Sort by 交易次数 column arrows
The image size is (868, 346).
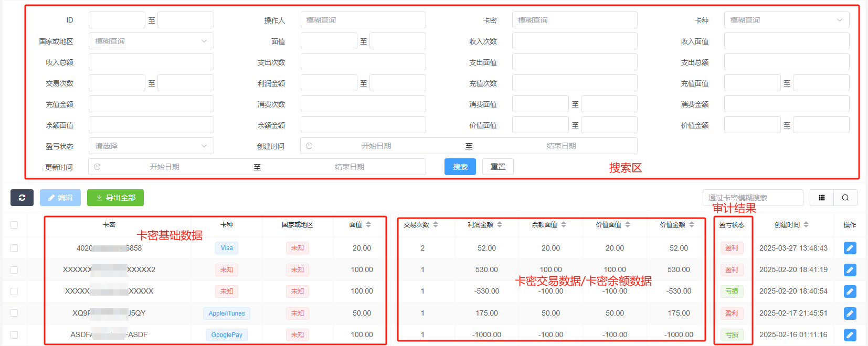tap(436, 224)
